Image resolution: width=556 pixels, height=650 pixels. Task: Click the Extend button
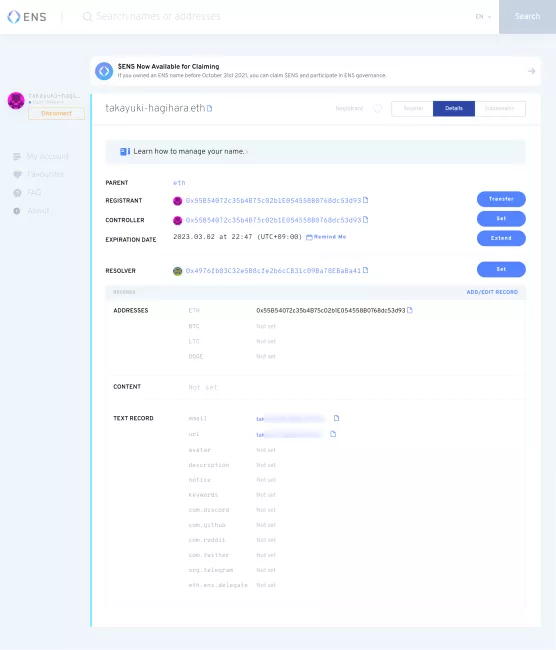tap(501, 238)
